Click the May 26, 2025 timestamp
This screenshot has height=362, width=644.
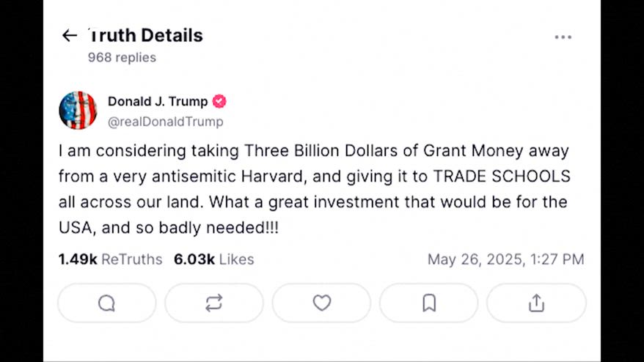pos(505,259)
